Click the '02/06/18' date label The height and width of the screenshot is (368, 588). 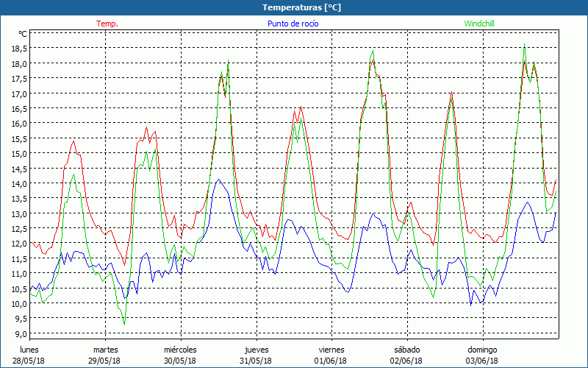click(406, 361)
